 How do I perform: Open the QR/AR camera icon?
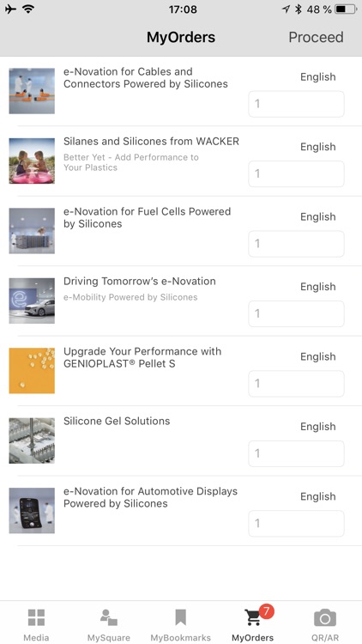point(325,617)
